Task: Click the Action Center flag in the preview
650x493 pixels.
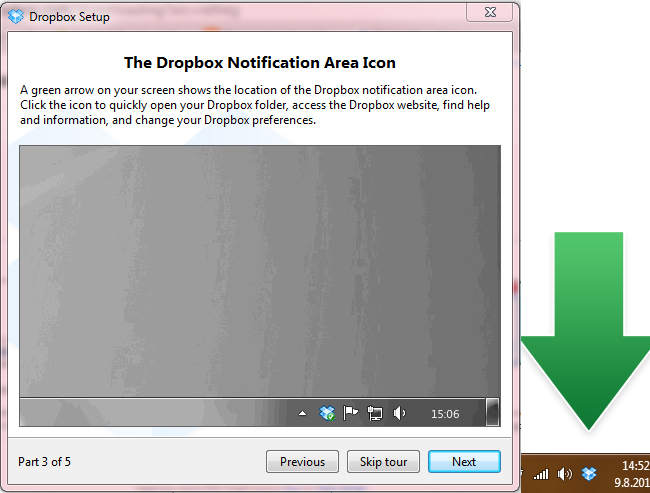Action: pos(351,413)
